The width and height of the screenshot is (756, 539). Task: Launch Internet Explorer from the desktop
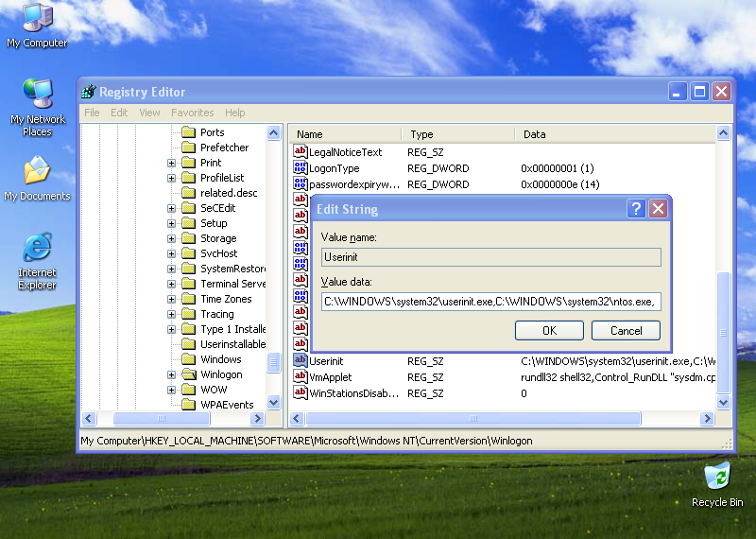pos(37,261)
